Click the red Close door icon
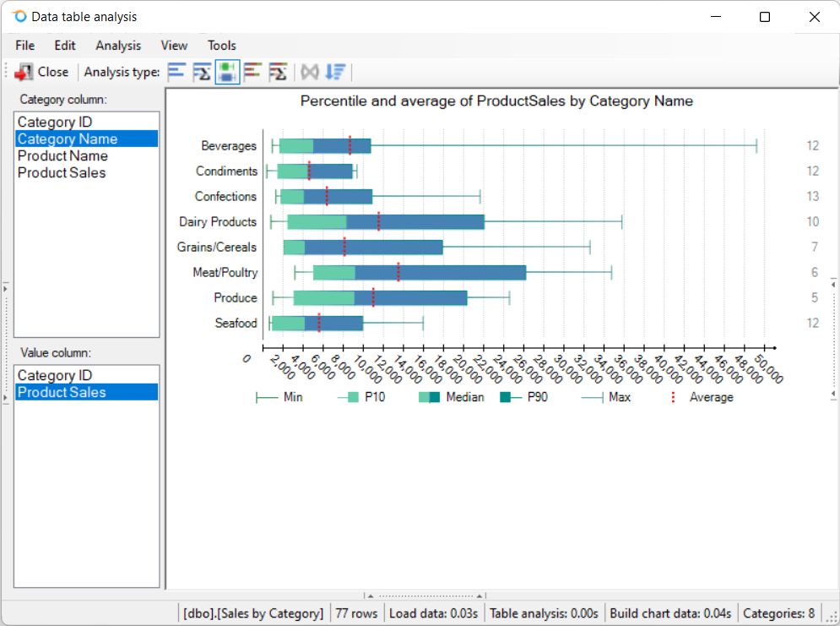 click(x=24, y=72)
